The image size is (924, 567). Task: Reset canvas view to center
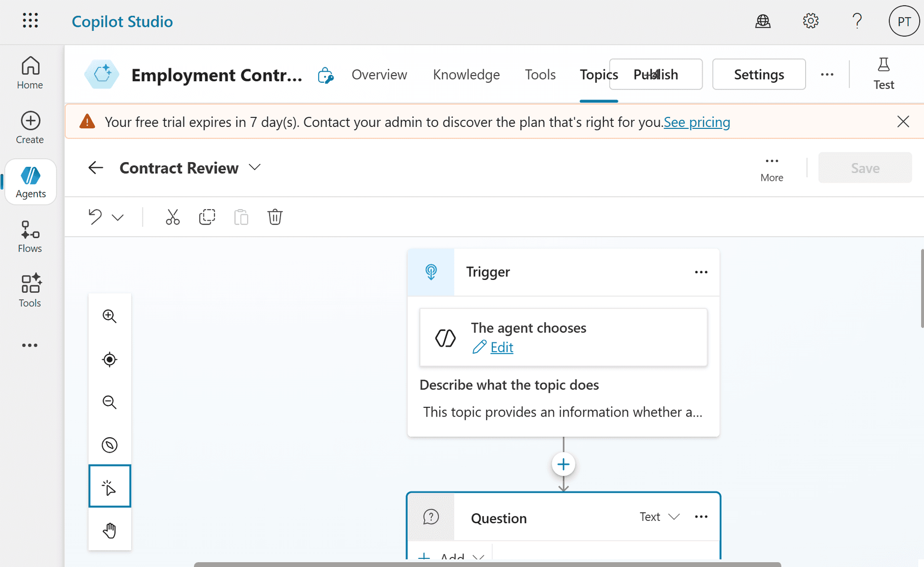point(110,359)
